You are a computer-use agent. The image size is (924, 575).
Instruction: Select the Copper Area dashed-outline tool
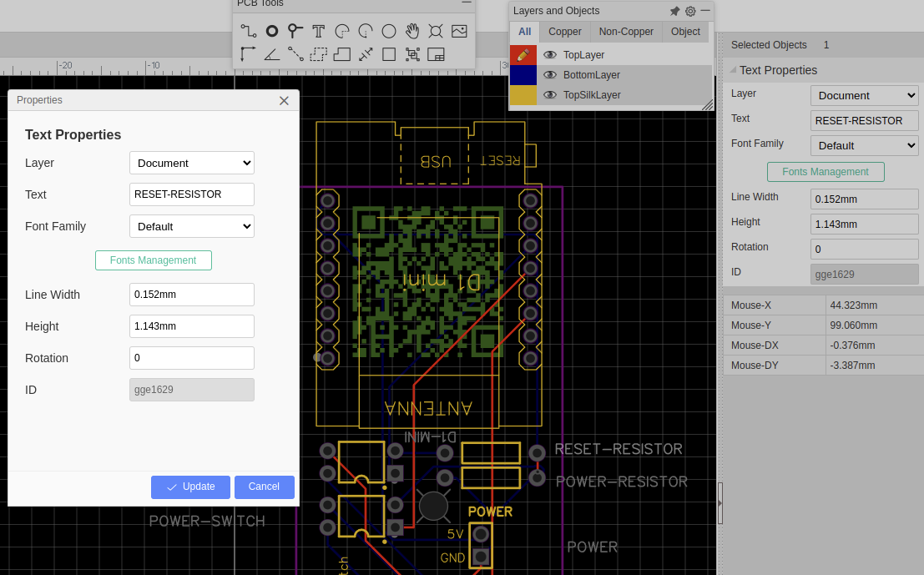(x=318, y=55)
